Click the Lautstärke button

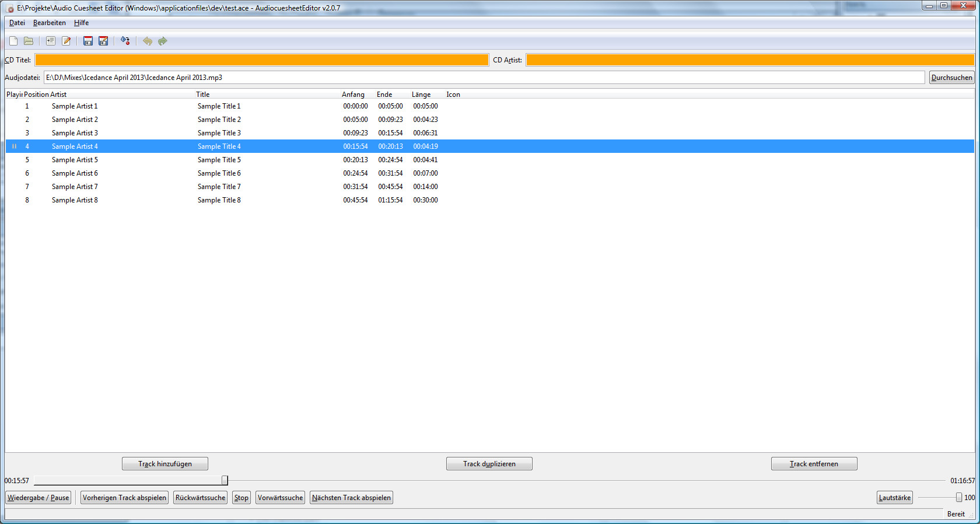pos(895,498)
